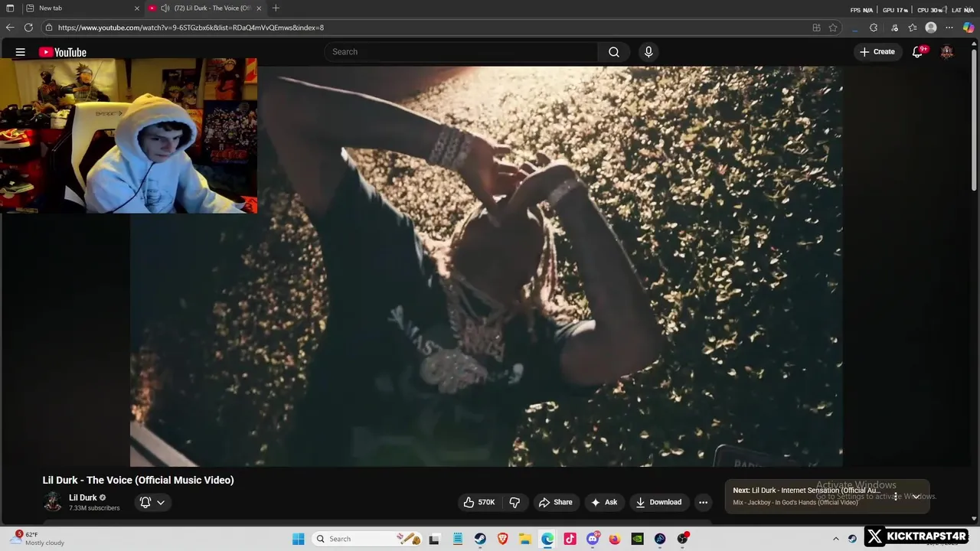Select the Lil Durk - The Voice tab

pyautogui.click(x=207, y=8)
